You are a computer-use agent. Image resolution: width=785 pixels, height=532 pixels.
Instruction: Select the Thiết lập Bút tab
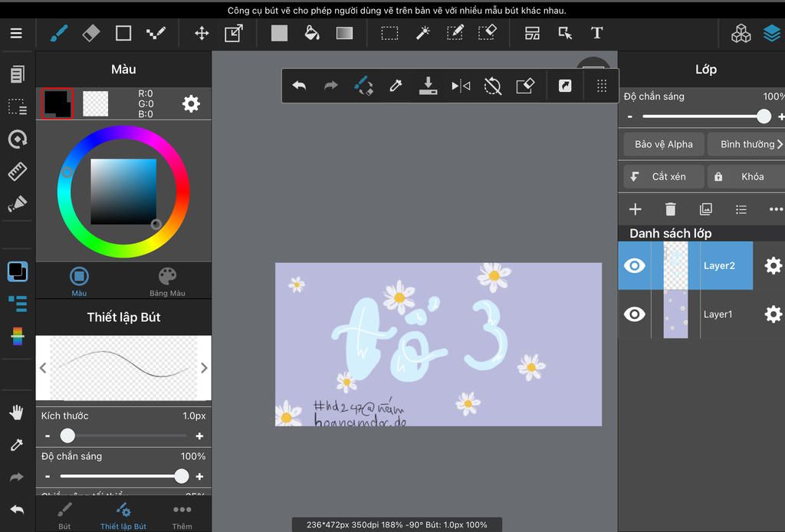[123, 515]
